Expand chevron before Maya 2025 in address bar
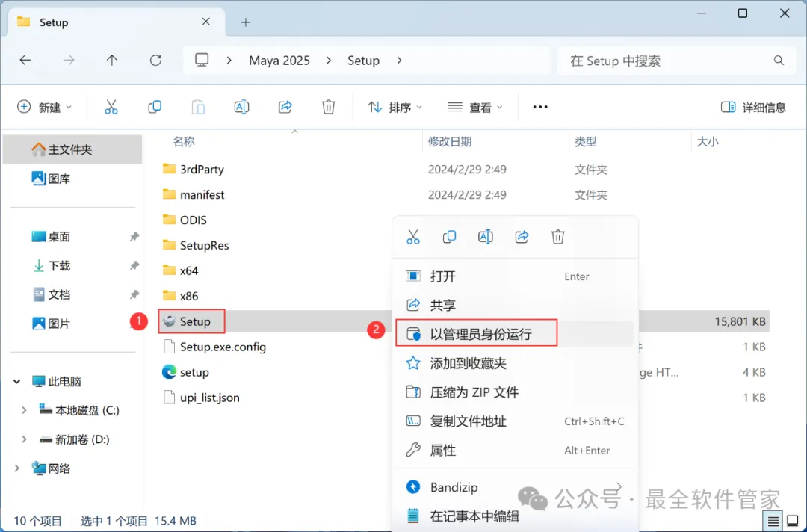 (229, 61)
